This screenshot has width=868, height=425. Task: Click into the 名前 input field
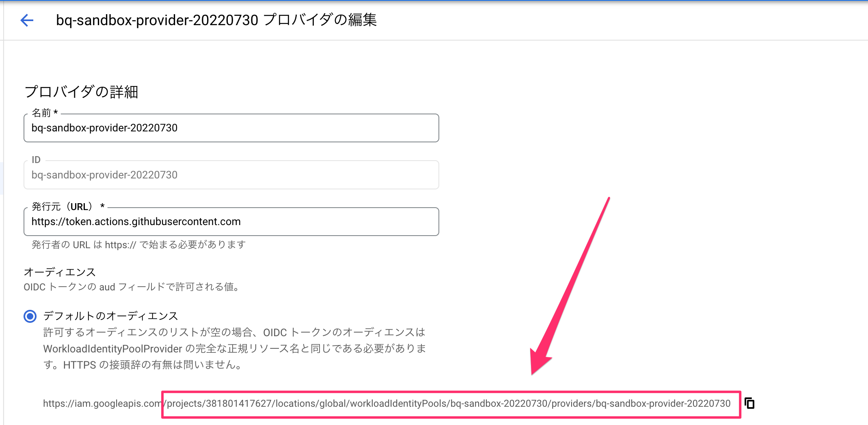(x=231, y=128)
